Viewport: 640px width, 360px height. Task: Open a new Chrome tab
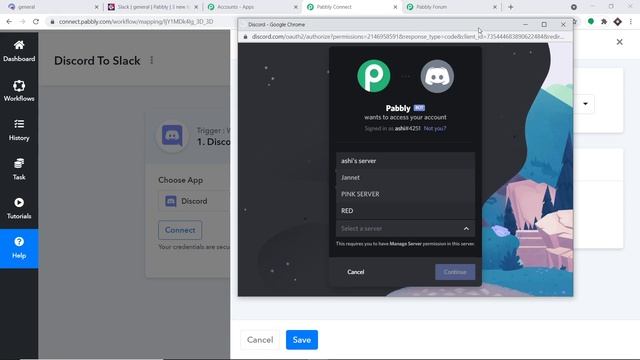click(511, 7)
